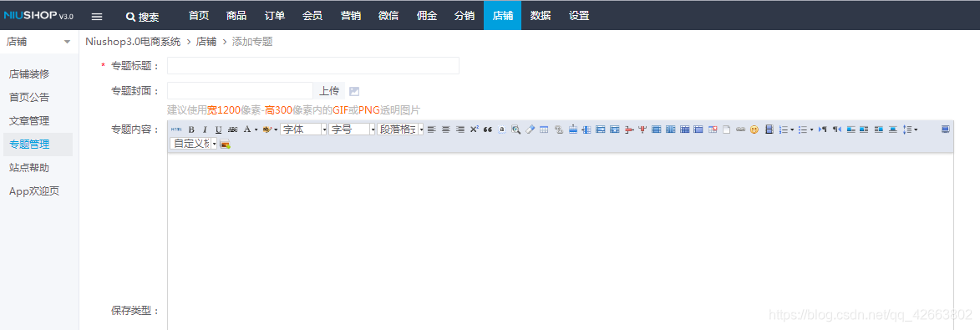Set left-to-right text direction
This screenshot has width=980, height=330.
822,129
